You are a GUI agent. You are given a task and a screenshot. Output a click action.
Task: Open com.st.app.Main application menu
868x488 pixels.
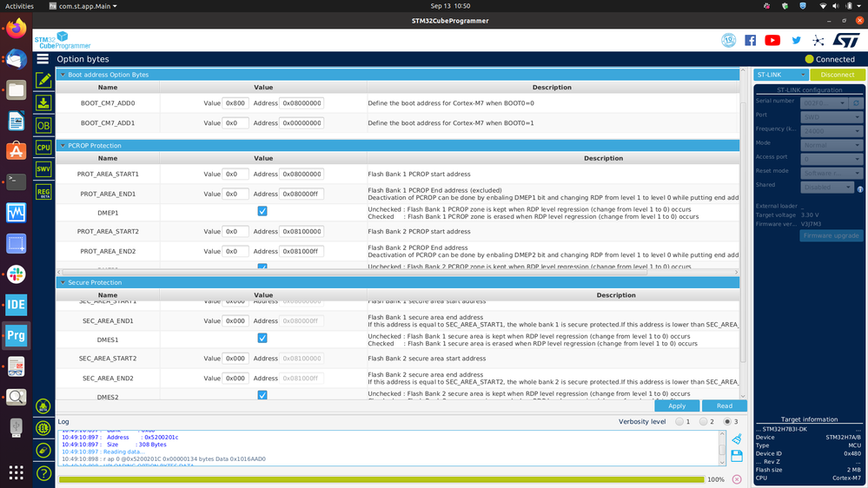click(x=83, y=6)
